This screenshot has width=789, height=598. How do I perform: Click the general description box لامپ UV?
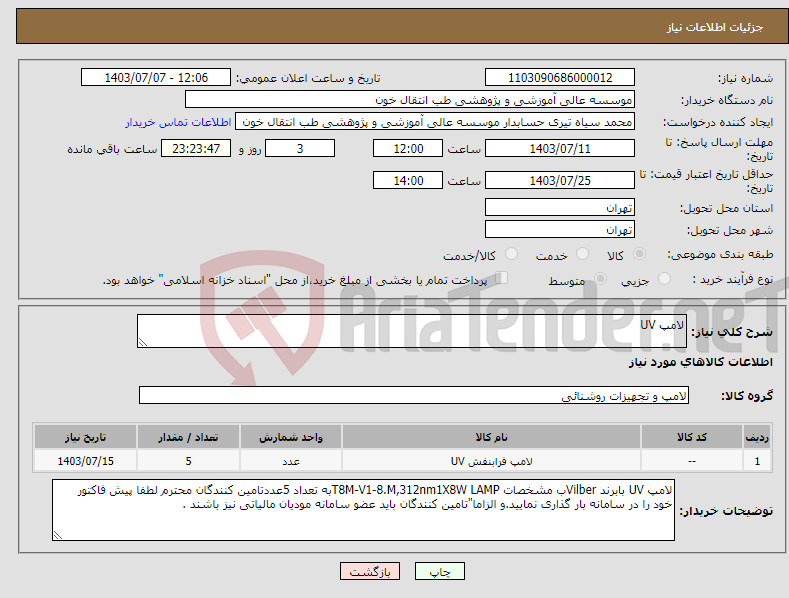tap(412, 331)
